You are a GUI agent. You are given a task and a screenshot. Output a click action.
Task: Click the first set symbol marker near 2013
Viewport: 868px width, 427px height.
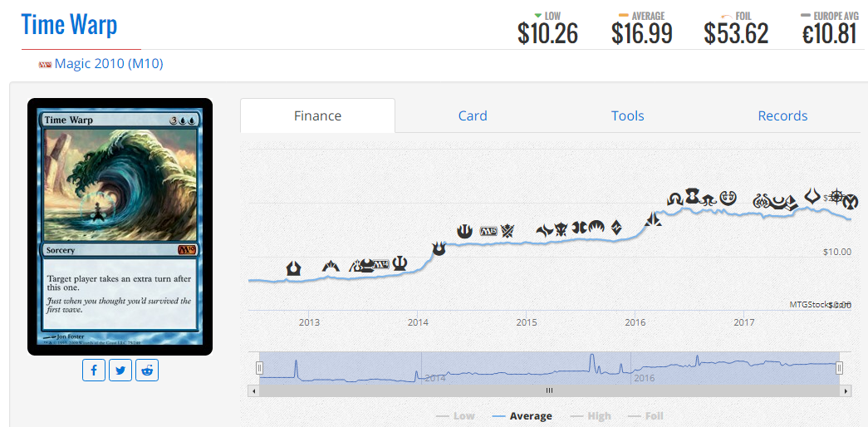pyautogui.click(x=293, y=268)
